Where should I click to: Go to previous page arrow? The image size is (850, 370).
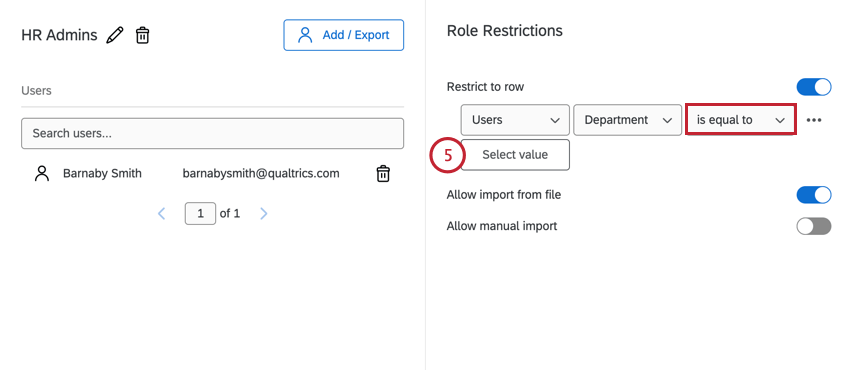[161, 213]
